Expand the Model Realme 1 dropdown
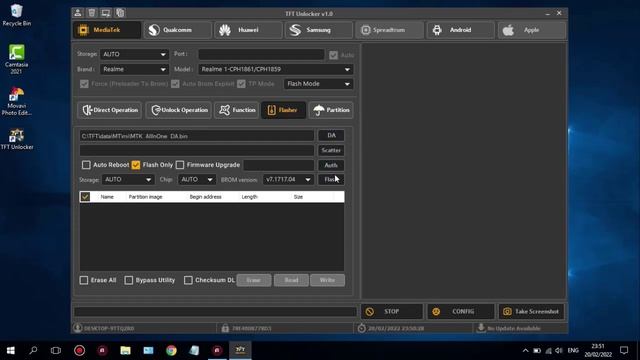640x360 pixels. (x=276, y=69)
